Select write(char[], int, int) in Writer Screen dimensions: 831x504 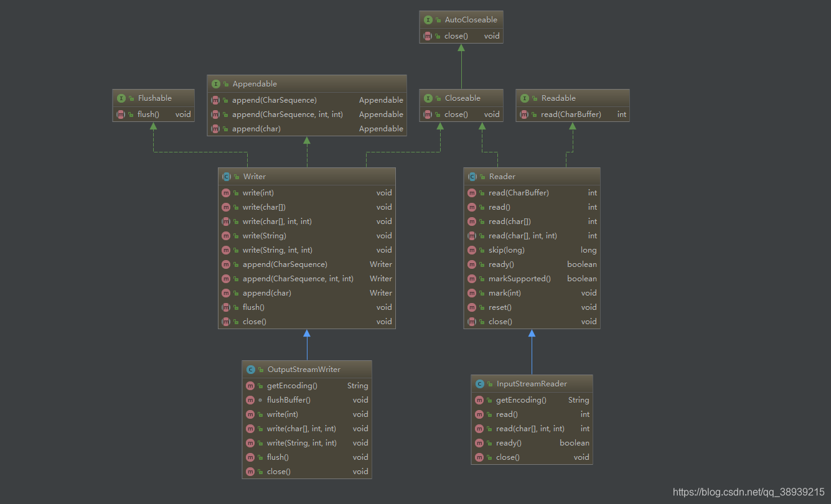(307, 222)
